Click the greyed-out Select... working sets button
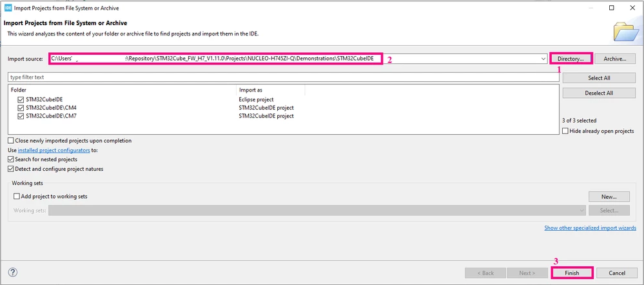This screenshot has height=285, width=644. pyautogui.click(x=609, y=210)
